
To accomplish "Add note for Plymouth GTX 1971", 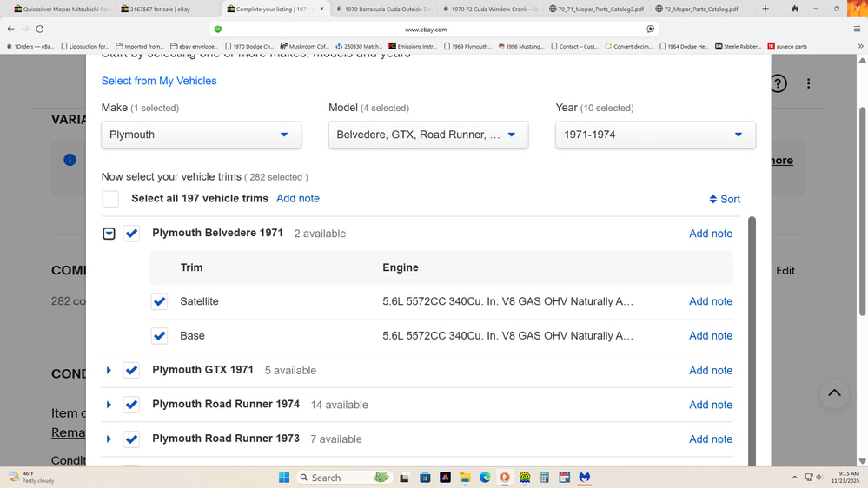I will (710, 370).
